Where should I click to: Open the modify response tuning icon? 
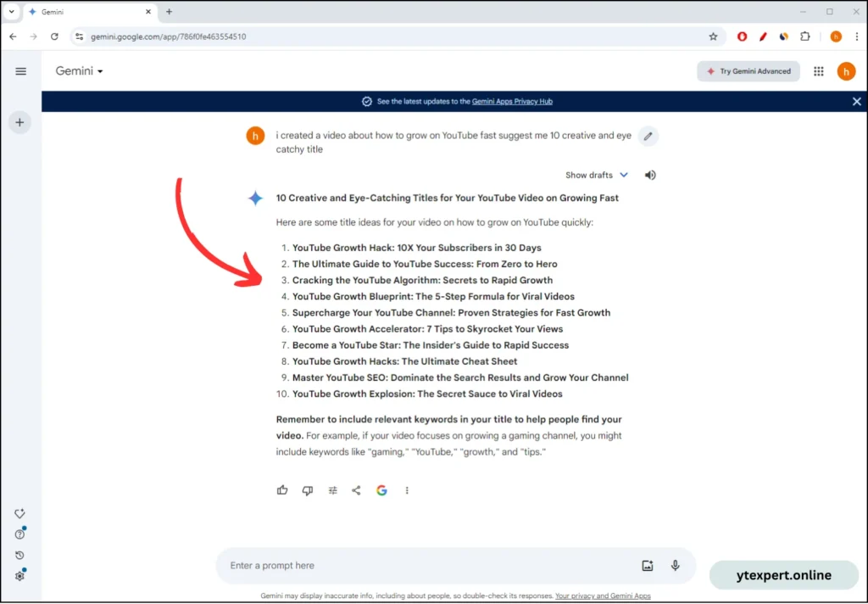(332, 490)
